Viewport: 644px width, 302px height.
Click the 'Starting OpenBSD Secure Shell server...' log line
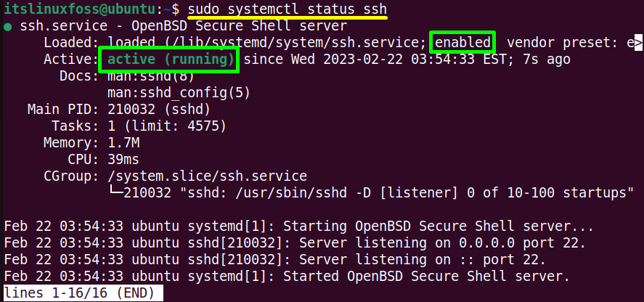coord(299,226)
